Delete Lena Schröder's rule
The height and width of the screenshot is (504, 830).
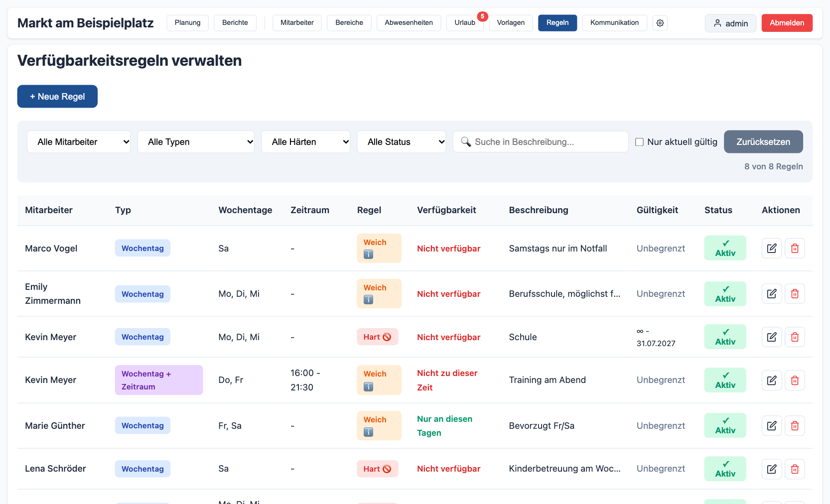click(795, 469)
